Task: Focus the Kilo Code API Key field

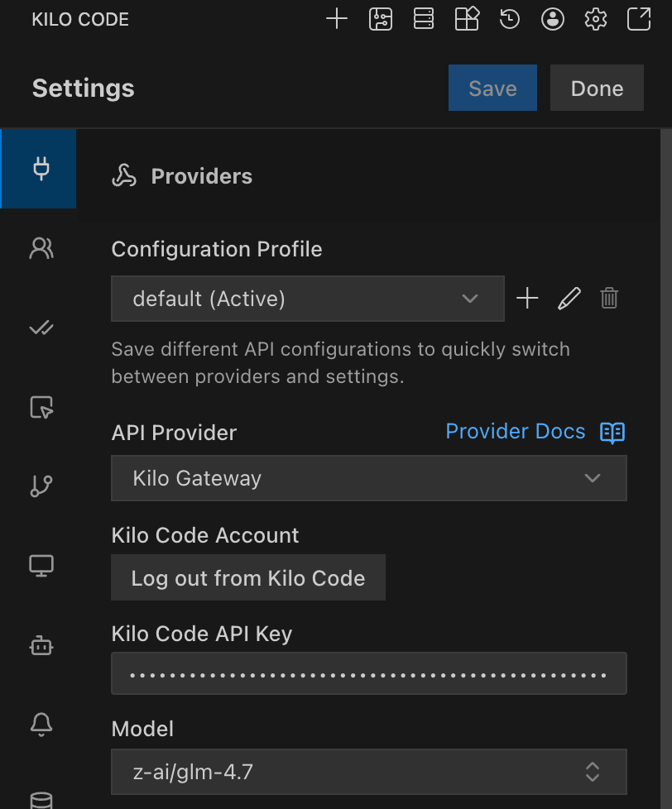Action: click(369, 673)
